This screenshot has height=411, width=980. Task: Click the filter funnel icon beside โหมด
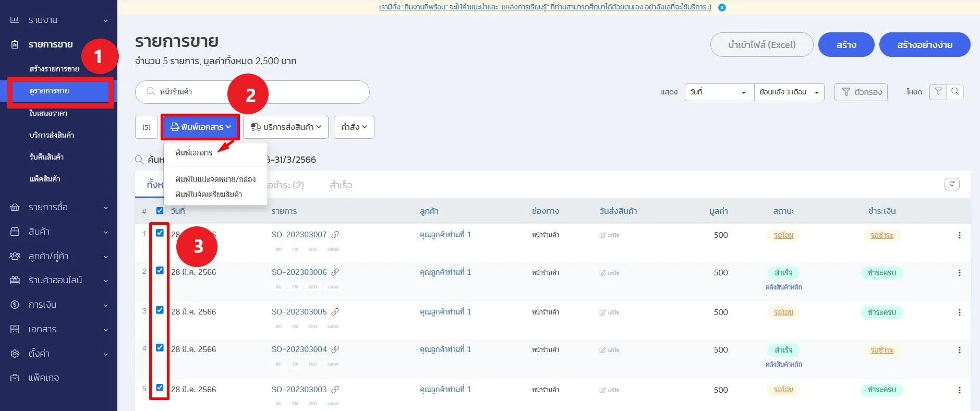click(938, 92)
